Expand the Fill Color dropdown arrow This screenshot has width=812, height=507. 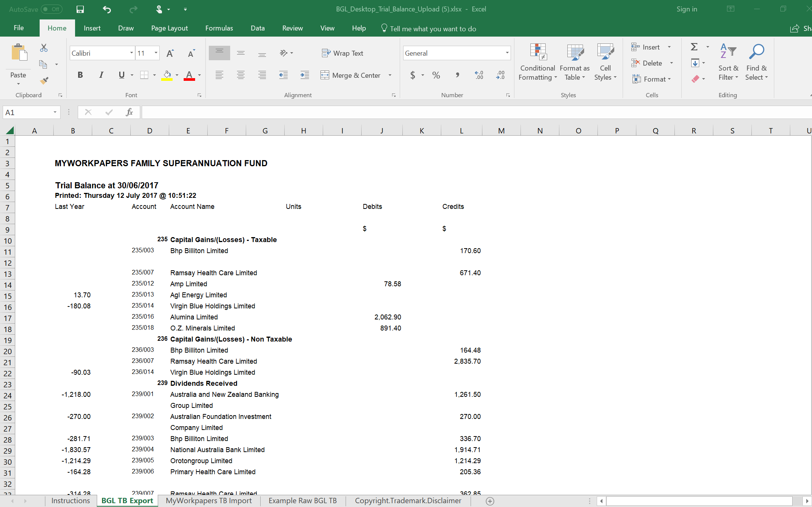pyautogui.click(x=177, y=75)
